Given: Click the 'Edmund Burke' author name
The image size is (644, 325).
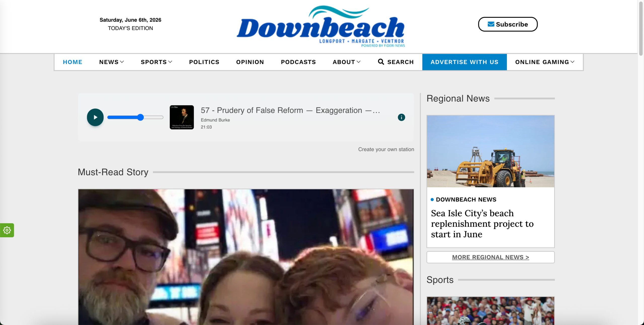Looking at the screenshot, I should pyautogui.click(x=215, y=120).
